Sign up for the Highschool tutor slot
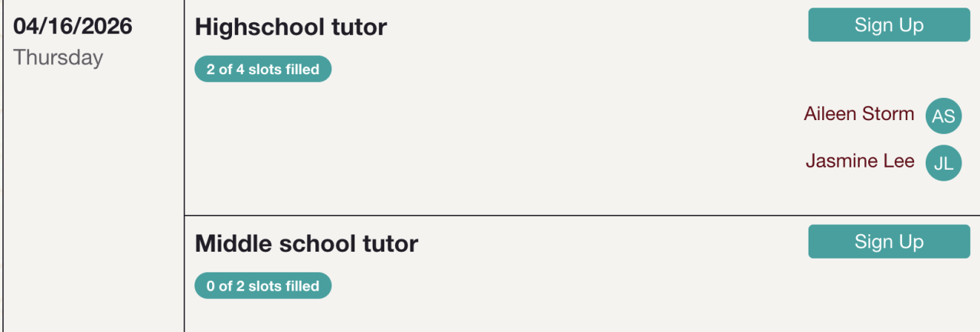Screen dimensions: 980x332 coord(889,25)
